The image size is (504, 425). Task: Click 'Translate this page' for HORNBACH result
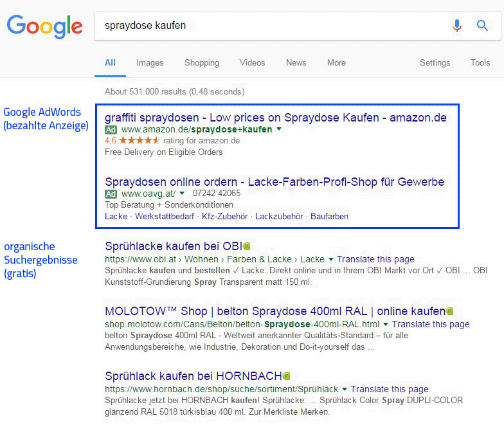tap(390, 389)
